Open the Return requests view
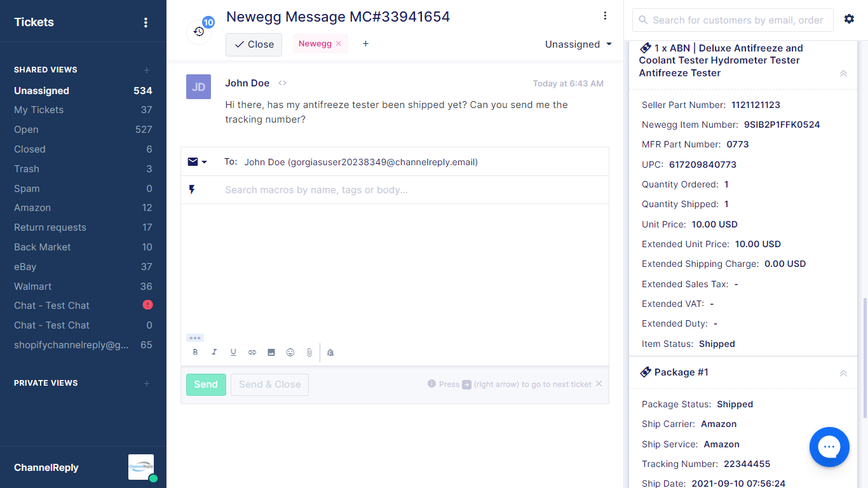Image resolution: width=868 pixels, height=488 pixels. click(83, 227)
